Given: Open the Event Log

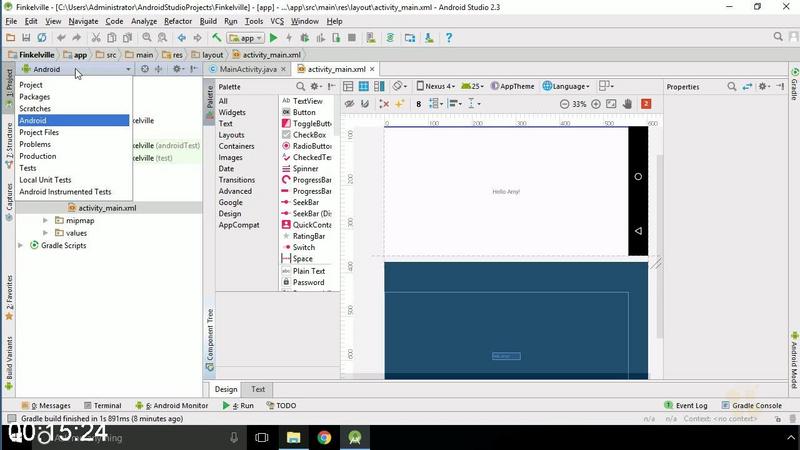Looking at the screenshot, I should [686, 406].
